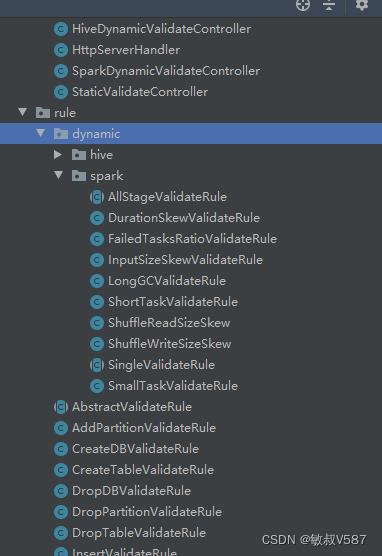The width and height of the screenshot is (382, 556).
Task: Click class icon of CreateDBValidateRule
Action: click(x=61, y=449)
